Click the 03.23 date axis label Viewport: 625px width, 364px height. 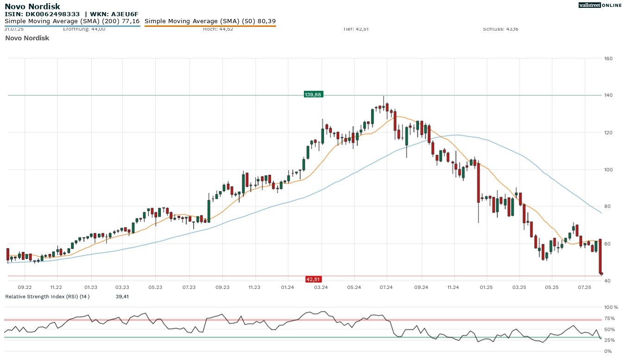click(122, 288)
